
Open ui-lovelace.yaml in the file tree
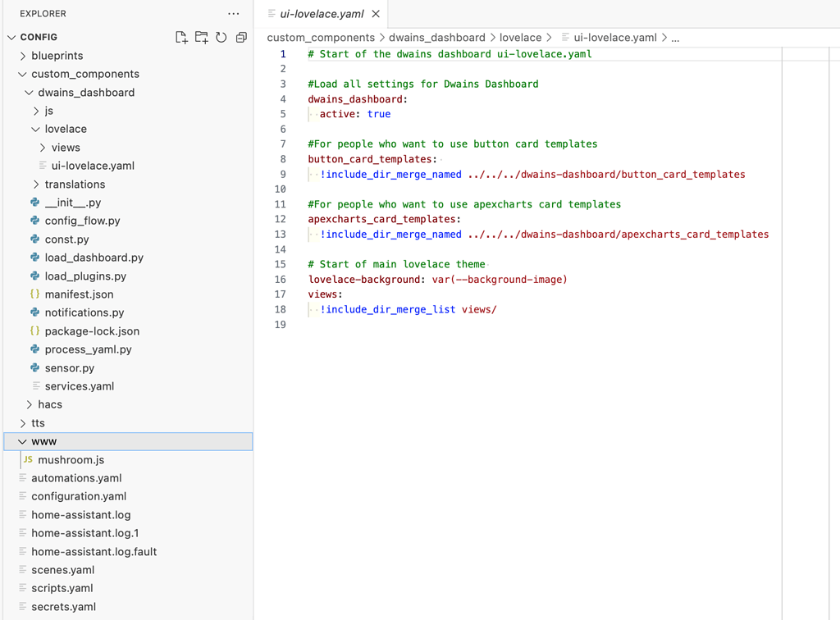(x=93, y=166)
